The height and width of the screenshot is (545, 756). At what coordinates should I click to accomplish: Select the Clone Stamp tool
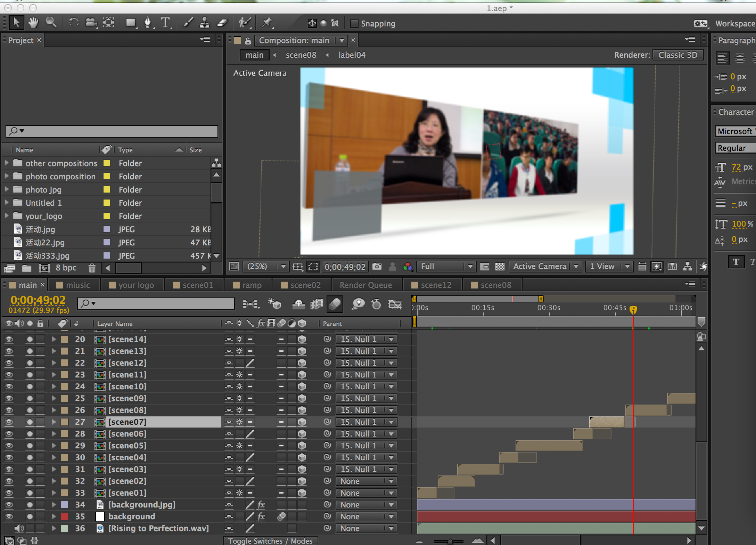click(205, 23)
